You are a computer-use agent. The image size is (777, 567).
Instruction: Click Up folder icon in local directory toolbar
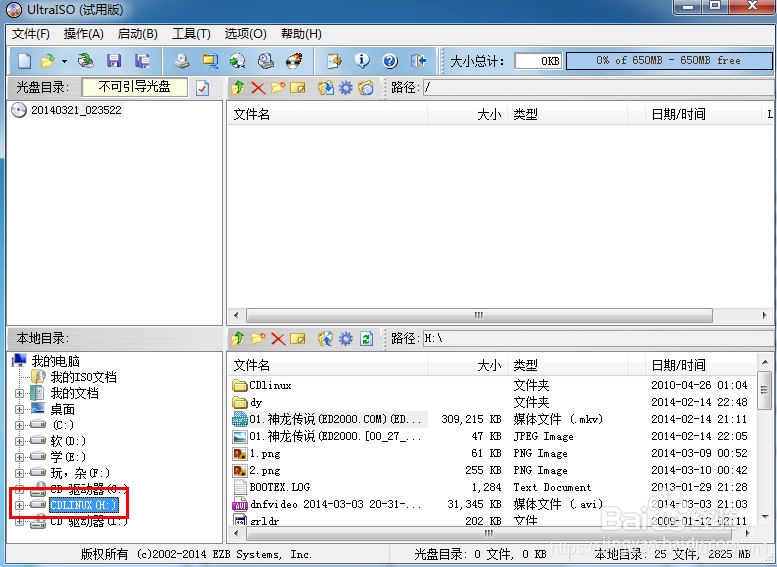click(238, 339)
